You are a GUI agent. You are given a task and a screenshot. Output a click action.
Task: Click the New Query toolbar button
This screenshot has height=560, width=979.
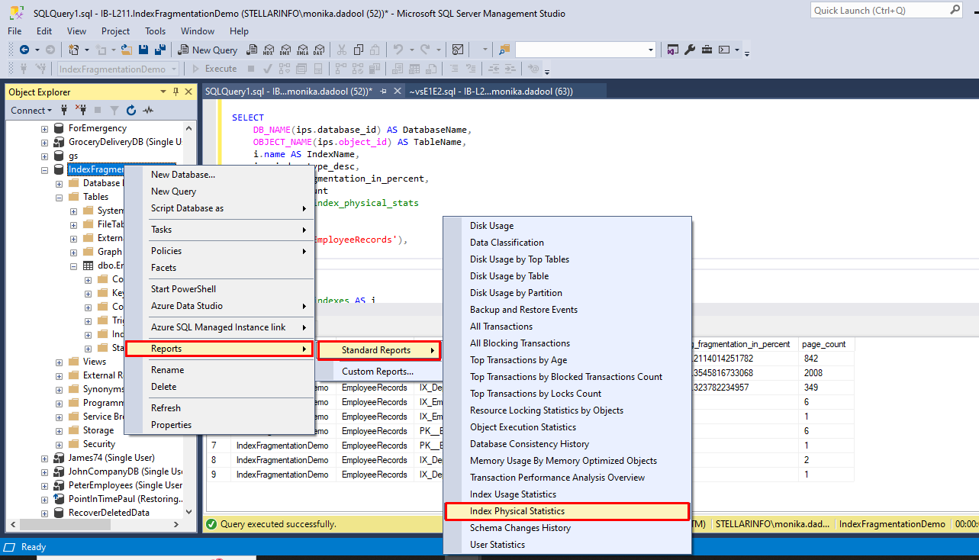pos(208,50)
